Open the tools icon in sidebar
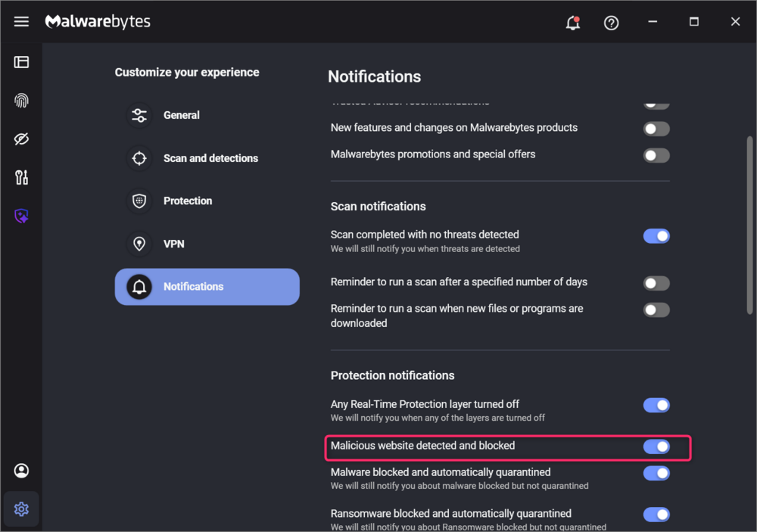Viewport: 757px width, 532px height. [21, 177]
